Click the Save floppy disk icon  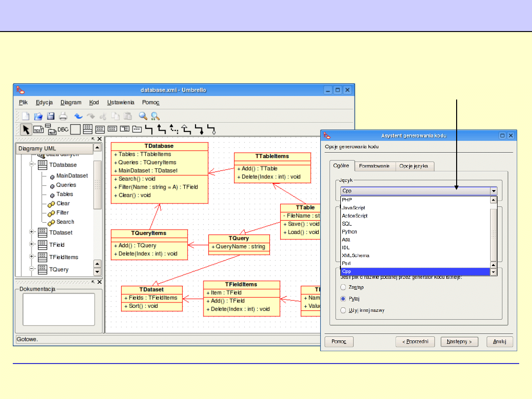pyautogui.click(x=51, y=116)
